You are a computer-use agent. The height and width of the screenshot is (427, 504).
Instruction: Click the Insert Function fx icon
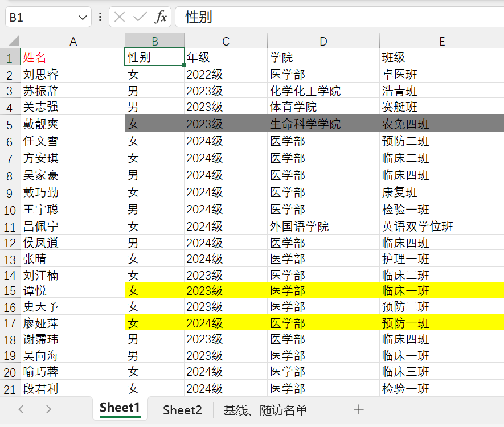point(161,17)
